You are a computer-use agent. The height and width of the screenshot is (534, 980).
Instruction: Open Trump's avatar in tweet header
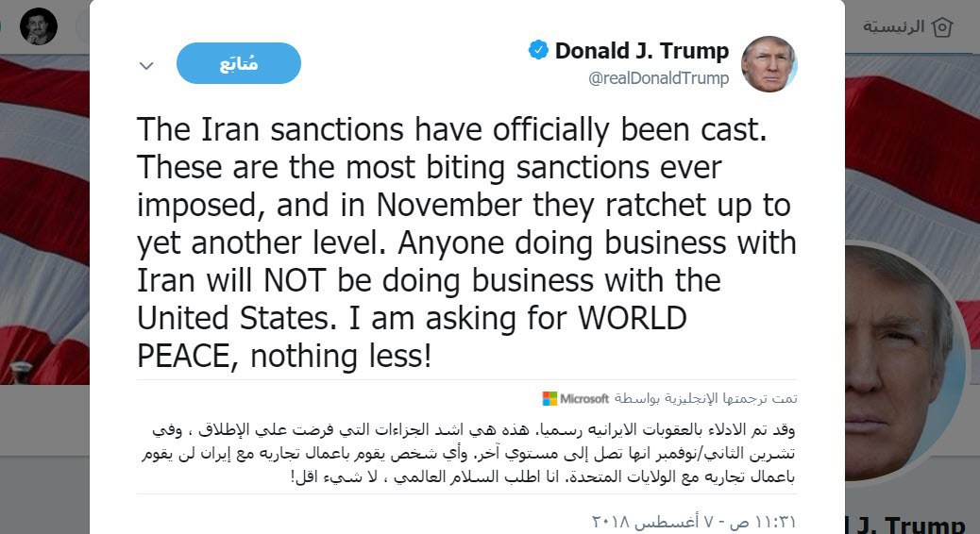tap(769, 64)
